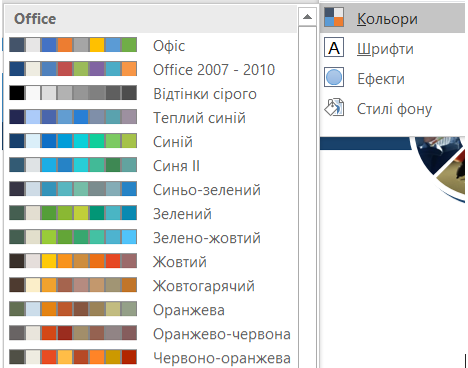
Task: Choose the Синя II color scheme name
Action: click(176, 166)
